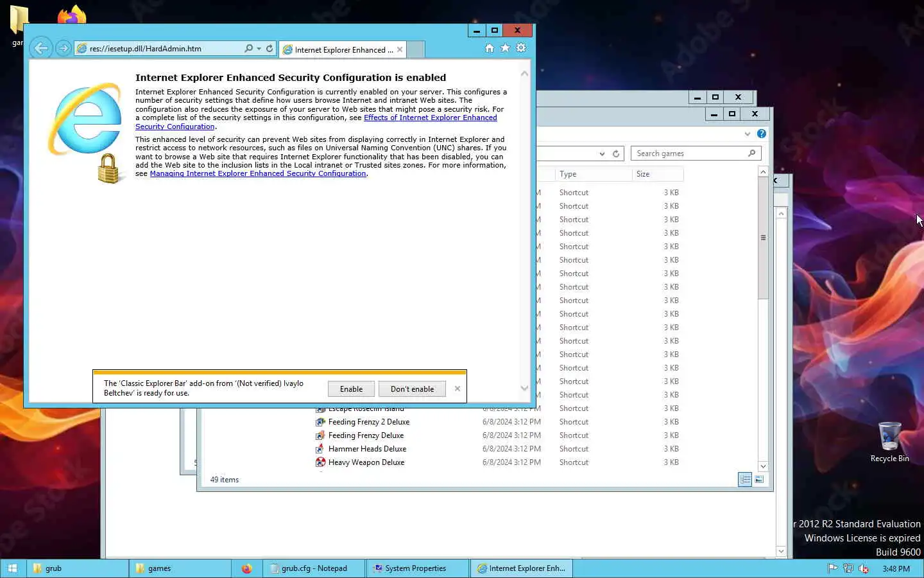924x578 pixels.
Task: Click the Firefox desktop icon behind IE
Action: click(x=72, y=14)
